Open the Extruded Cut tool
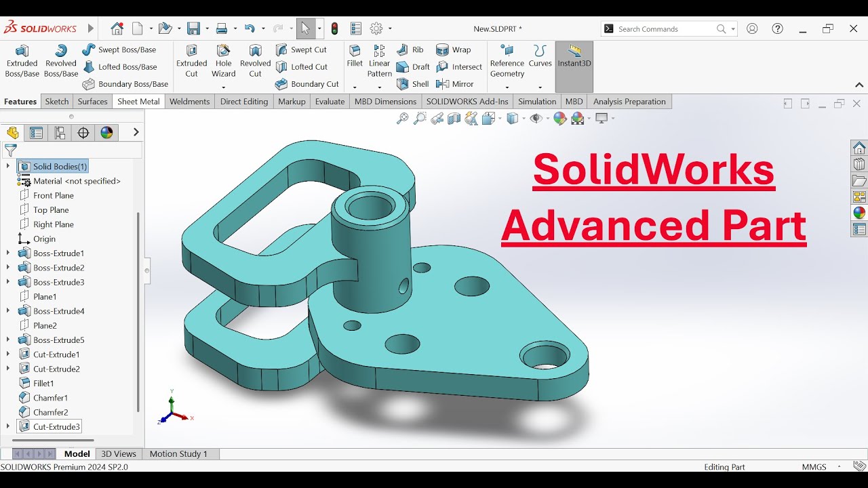Image resolution: width=868 pixels, height=488 pixels. pyautogui.click(x=192, y=61)
